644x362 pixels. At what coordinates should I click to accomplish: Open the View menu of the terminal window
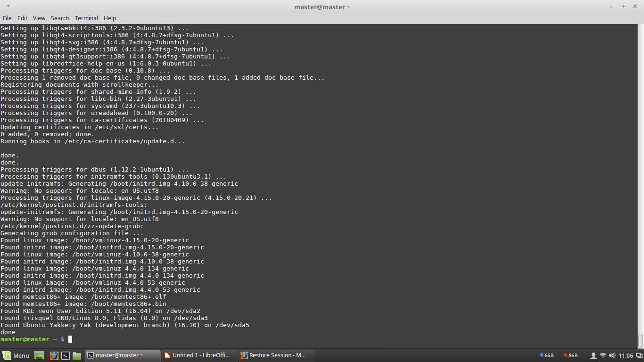(x=39, y=18)
